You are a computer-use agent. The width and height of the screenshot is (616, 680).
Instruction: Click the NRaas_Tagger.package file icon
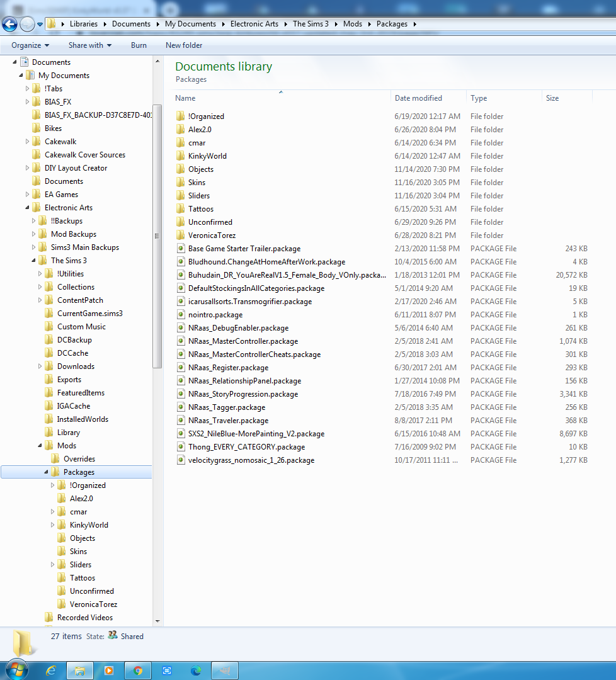click(181, 407)
